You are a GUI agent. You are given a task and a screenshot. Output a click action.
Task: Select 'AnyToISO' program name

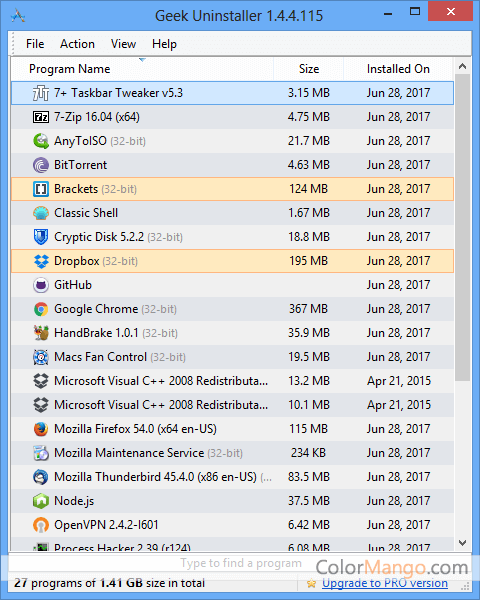click(80, 141)
